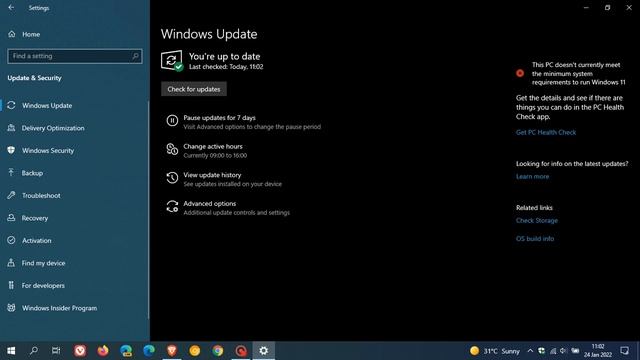
Task: Click the Learn more link
Action: click(x=532, y=176)
